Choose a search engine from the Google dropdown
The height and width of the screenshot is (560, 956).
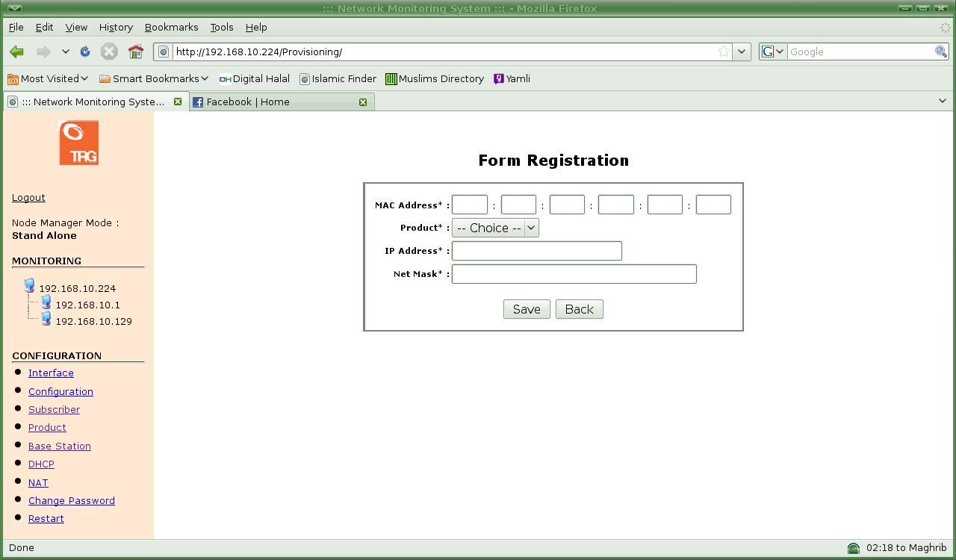[x=772, y=52]
